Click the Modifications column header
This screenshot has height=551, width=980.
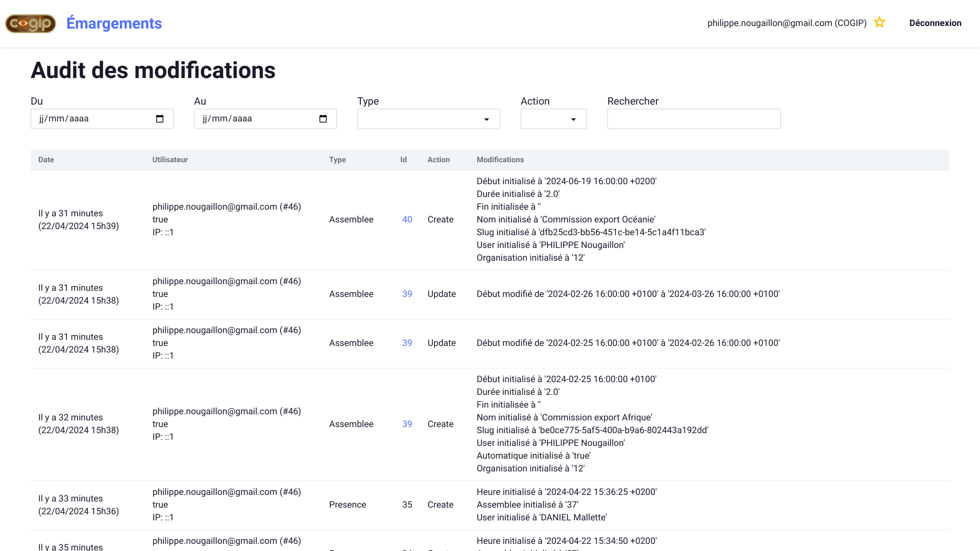500,160
